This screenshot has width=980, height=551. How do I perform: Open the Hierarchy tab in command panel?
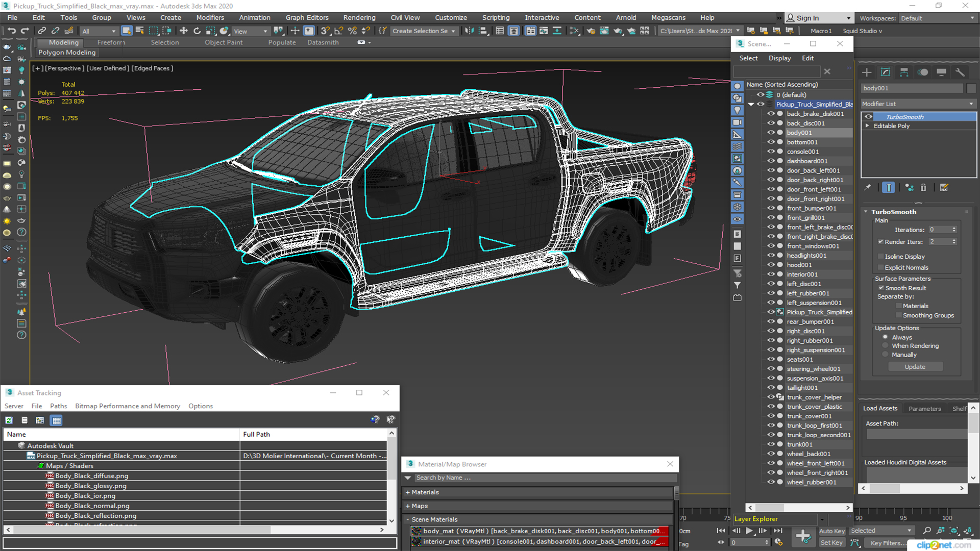point(904,72)
